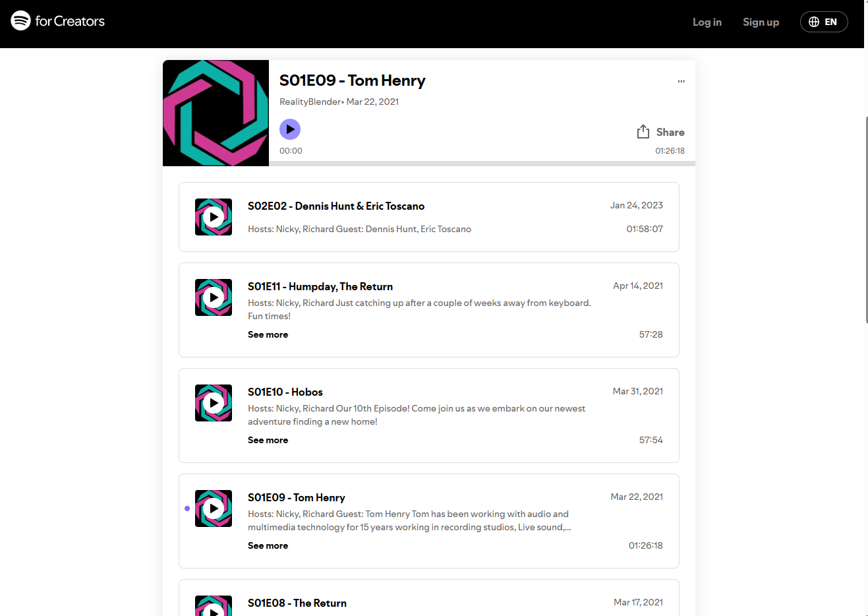Play S01E08 The Return episode
The height and width of the screenshot is (616, 868).
(x=214, y=609)
